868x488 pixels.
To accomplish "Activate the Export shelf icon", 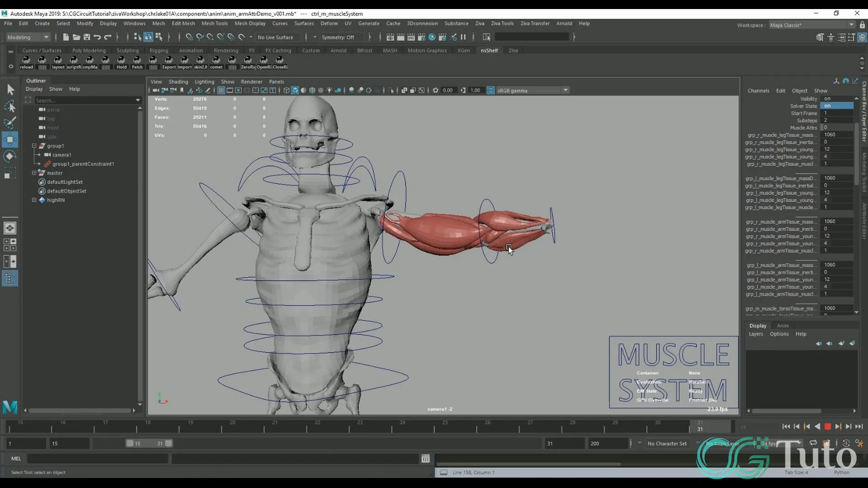I will click(x=169, y=62).
